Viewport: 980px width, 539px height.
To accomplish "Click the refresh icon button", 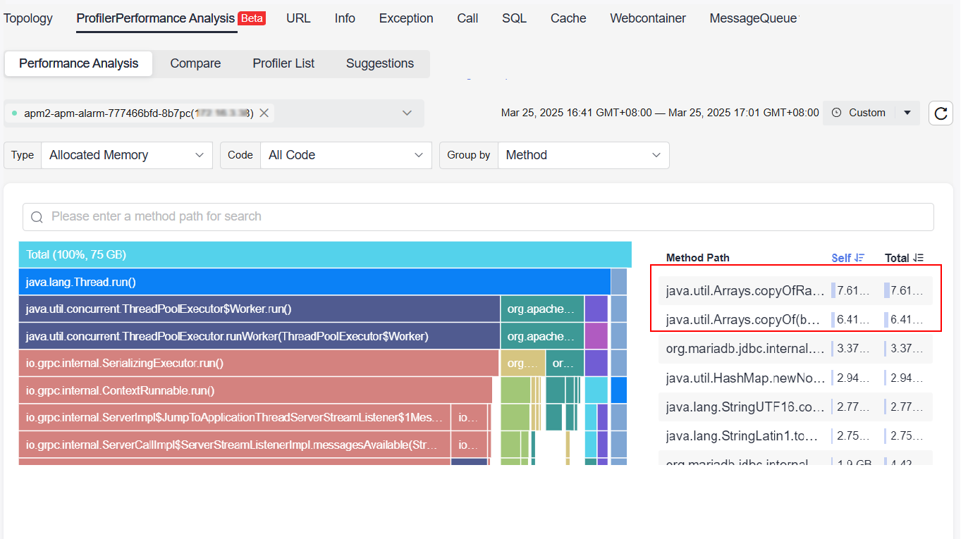I will [941, 113].
